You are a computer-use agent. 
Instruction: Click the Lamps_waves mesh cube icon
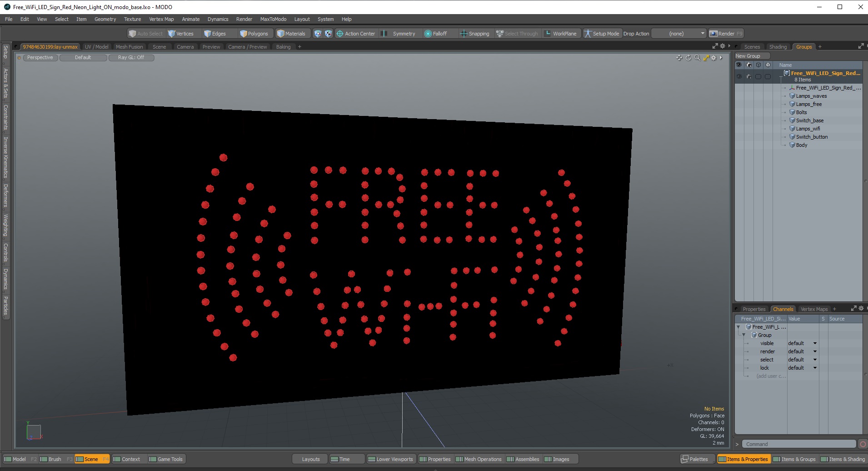click(x=792, y=96)
